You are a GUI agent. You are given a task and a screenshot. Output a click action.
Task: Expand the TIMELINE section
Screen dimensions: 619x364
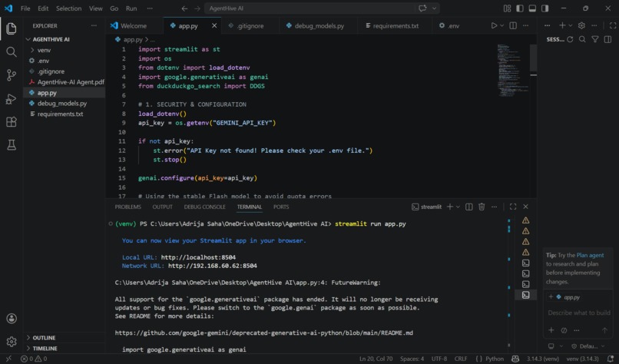click(45, 348)
